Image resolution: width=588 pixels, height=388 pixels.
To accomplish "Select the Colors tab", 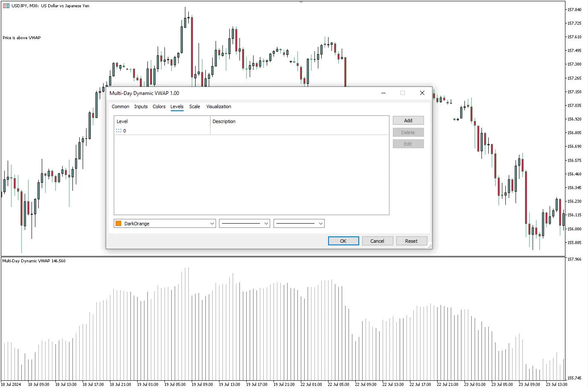I will pos(159,106).
